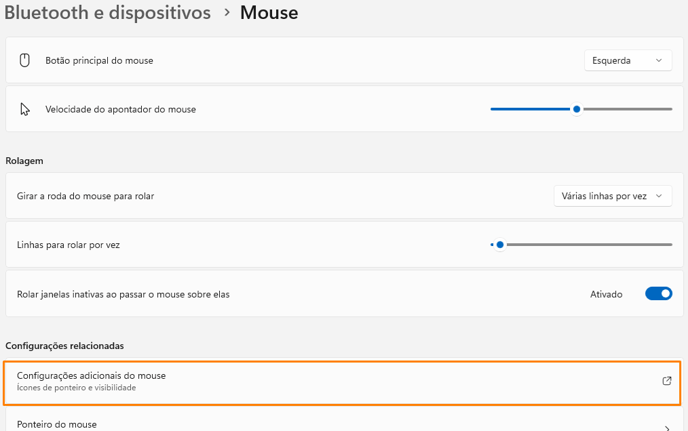Open the Ponteiro do mouse settings row
The image size is (688, 431).
coord(344,421)
